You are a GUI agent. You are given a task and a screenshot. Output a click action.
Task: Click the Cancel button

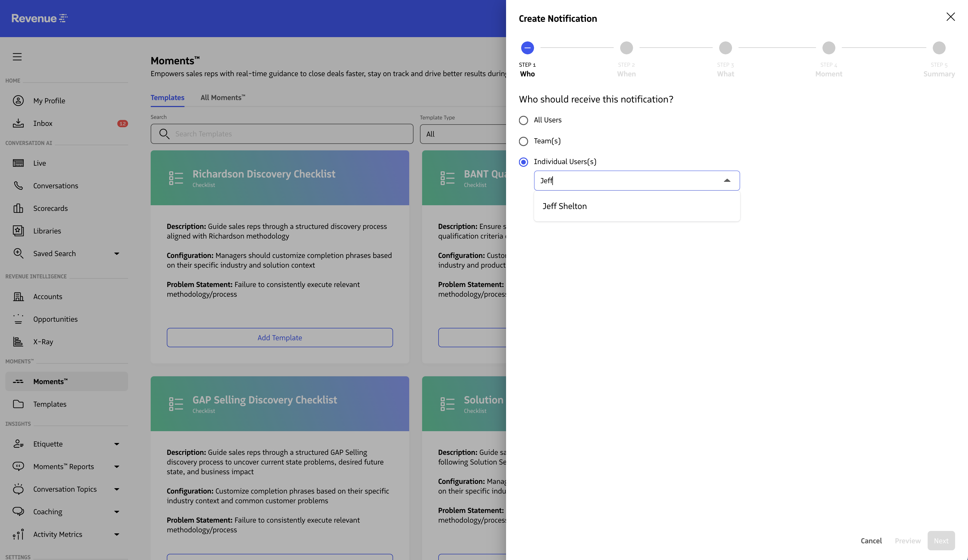coord(871,541)
